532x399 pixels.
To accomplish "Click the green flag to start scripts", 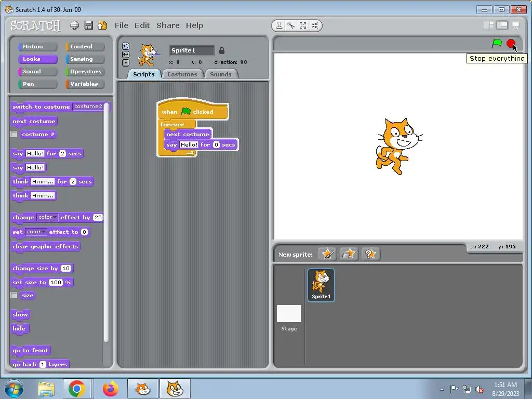I will (x=497, y=44).
